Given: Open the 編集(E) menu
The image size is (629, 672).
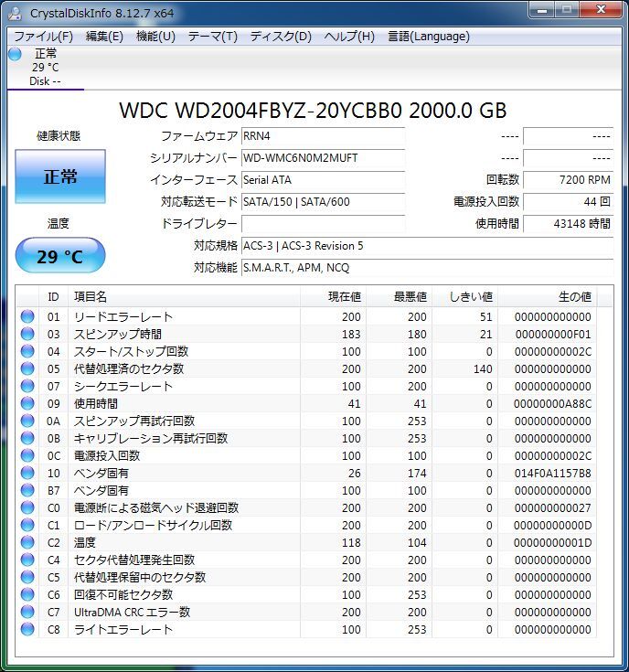Looking at the screenshot, I should pyautogui.click(x=104, y=37).
